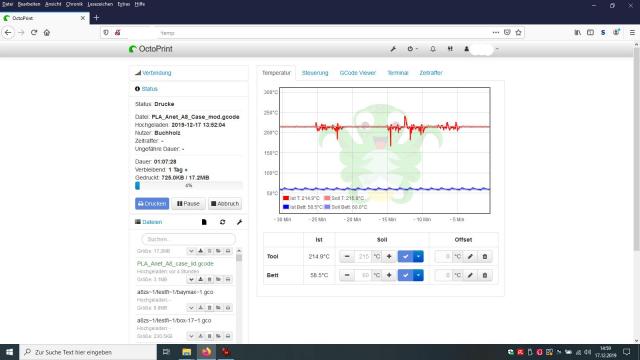Viewport: 640px width, 360px height.
Task: Expand details for PLA_Anet_A8_case_lid.gcode
Action: point(191,279)
